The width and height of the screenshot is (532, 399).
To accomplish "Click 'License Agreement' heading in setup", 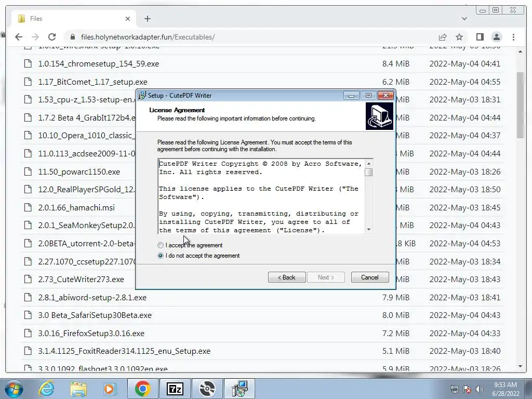I will pos(177,110).
